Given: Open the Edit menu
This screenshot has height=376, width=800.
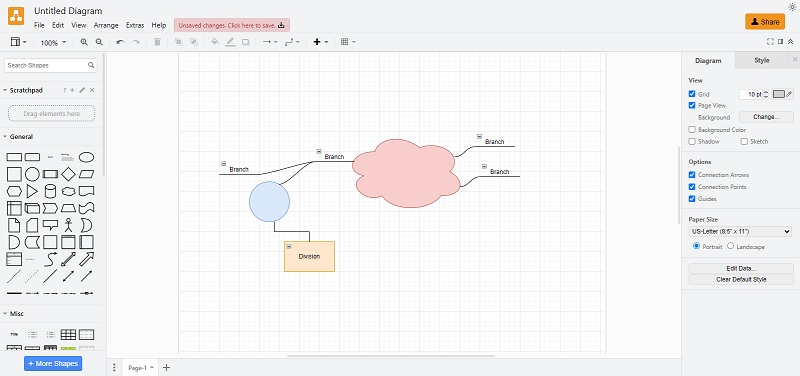Looking at the screenshot, I should click(58, 25).
